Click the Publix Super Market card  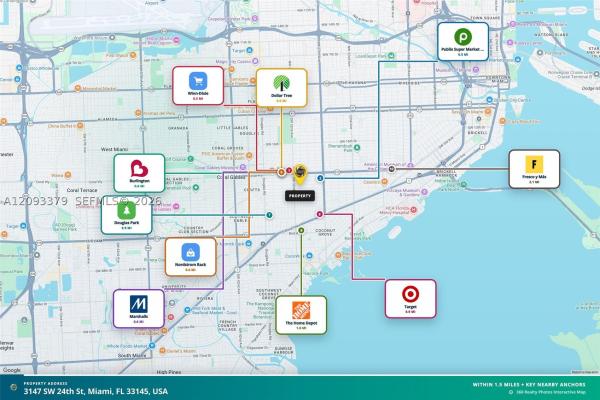[463, 41]
